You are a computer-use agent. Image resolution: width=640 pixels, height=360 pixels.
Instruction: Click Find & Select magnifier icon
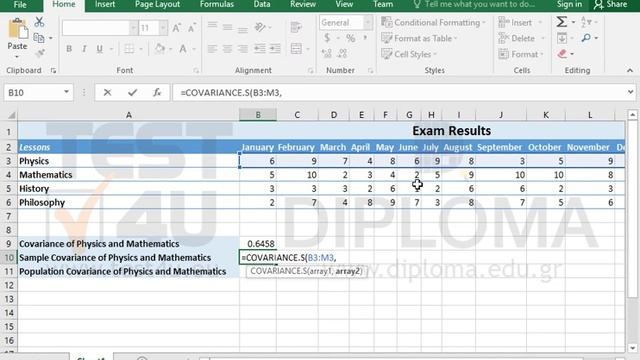pyautogui.click(x=587, y=38)
